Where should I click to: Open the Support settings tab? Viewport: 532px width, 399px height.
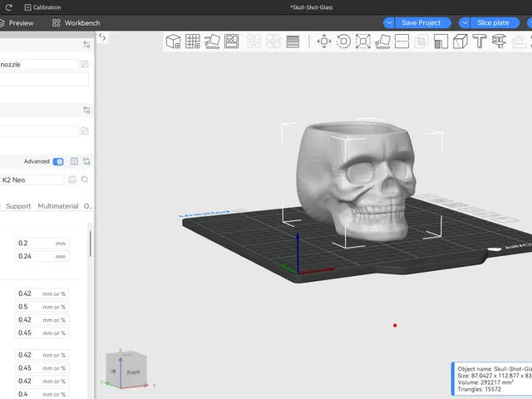(x=18, y=206)
